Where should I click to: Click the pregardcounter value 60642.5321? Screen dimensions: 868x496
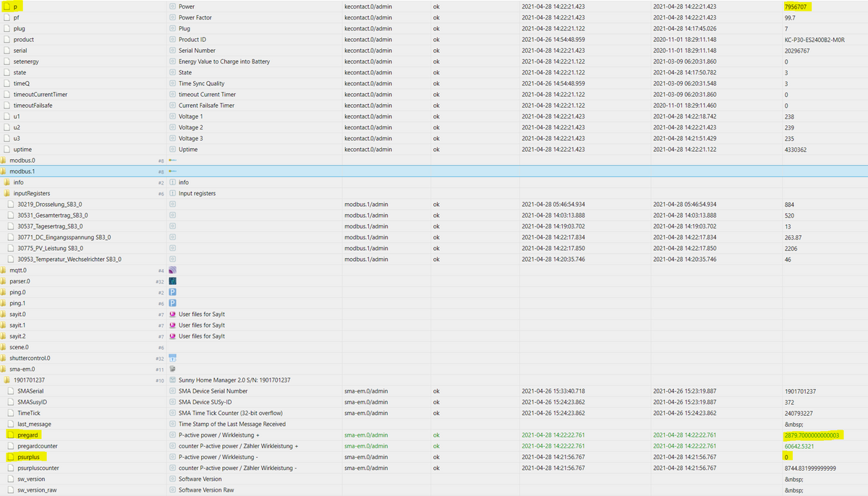[799, 446]
